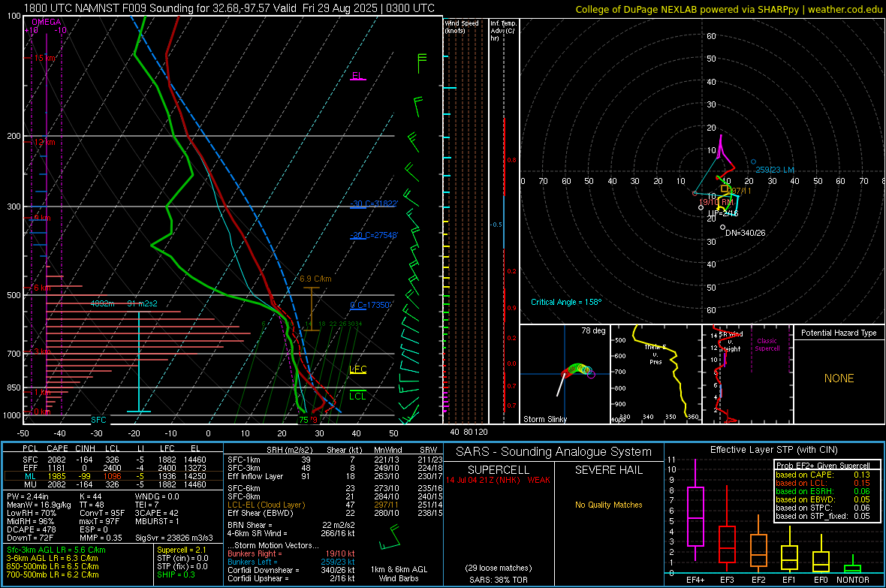Click the 'MMP = 0.35' value
The image size is (886, 588).
coord(101,538)
